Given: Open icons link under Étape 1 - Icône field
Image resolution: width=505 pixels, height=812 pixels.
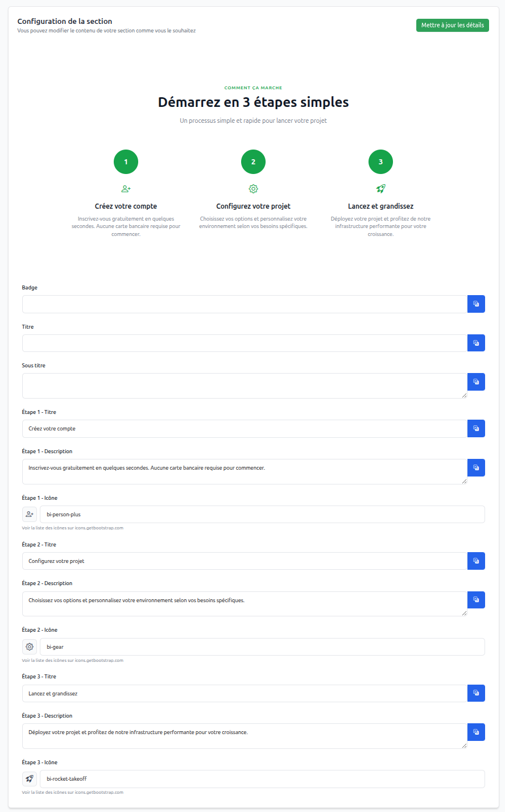Looking at the screenshot, I should click(x=72, y=528).
